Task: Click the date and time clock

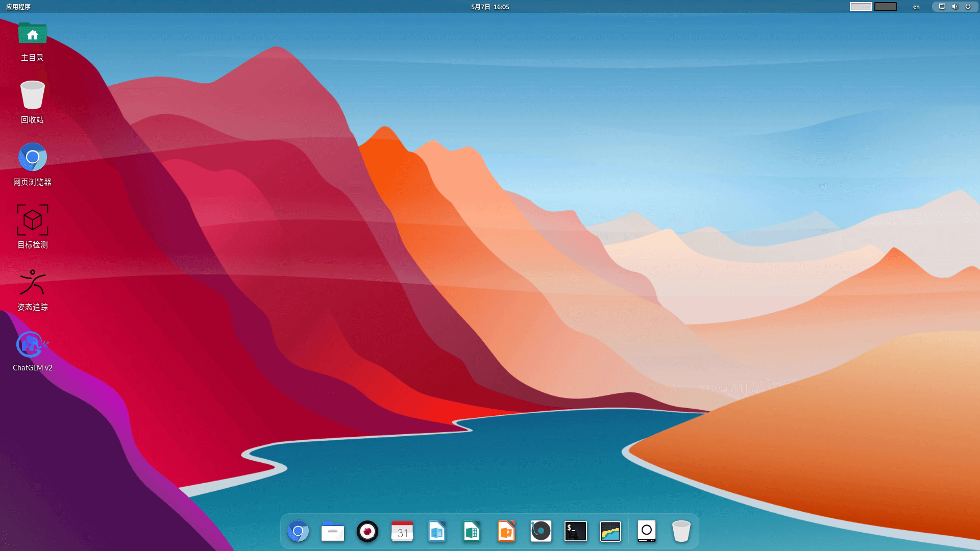Action: pos(490,7)
